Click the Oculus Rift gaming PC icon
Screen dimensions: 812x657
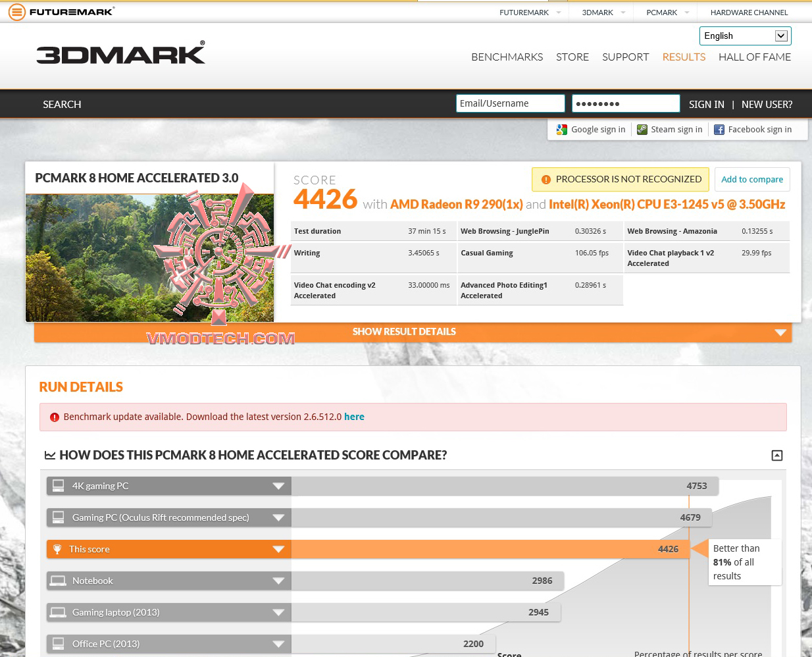(58, 517)
